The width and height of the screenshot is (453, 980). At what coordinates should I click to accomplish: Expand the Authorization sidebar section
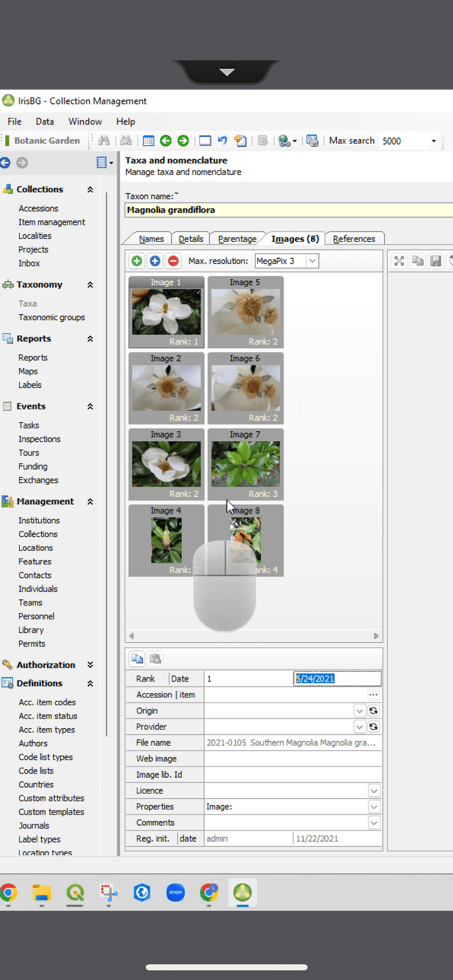90,665
